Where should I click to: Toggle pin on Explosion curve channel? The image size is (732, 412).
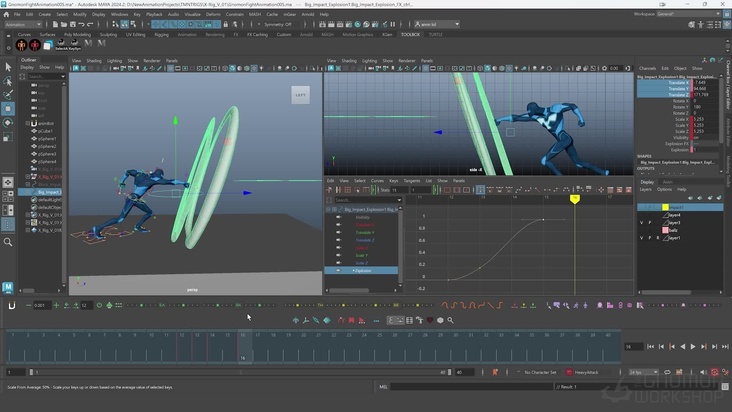click(x=338, y=271)
